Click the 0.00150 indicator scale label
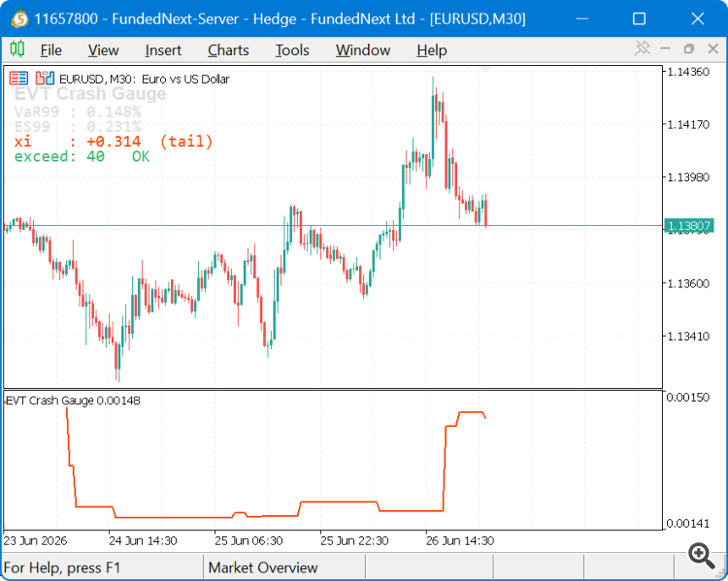Image resolution: width=728 pixels, height=581 pixels. [x=688, y=398]
